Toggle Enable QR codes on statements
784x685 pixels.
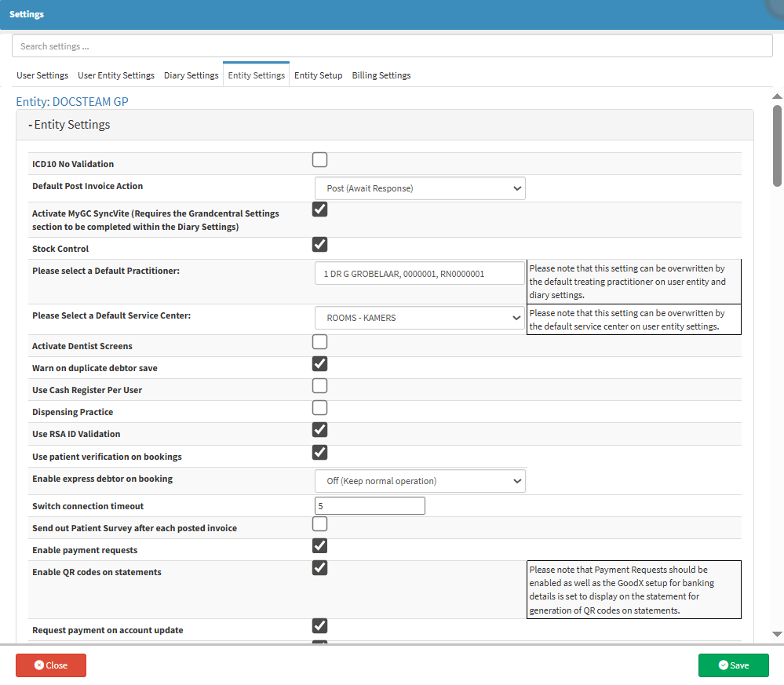tap(319, 568)
